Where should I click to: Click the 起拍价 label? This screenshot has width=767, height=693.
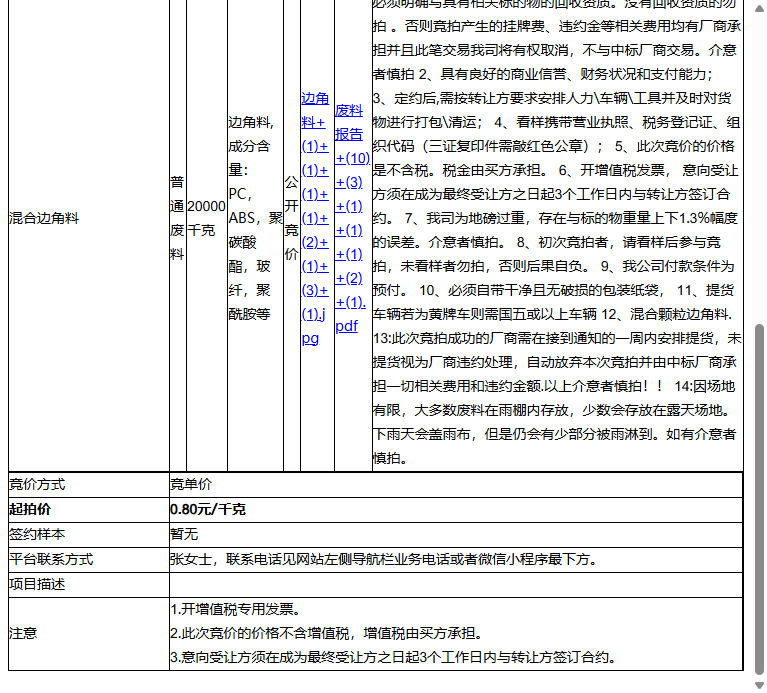pos(30,510)
